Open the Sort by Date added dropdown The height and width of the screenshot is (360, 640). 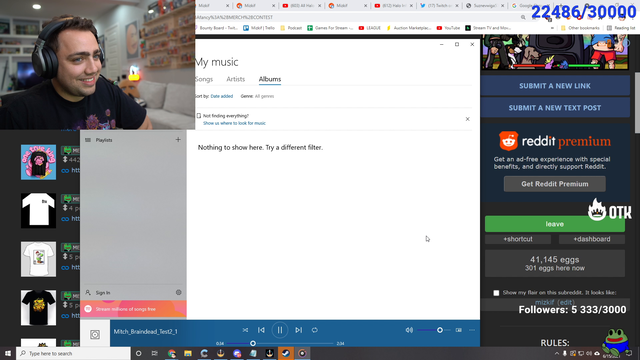222,96
